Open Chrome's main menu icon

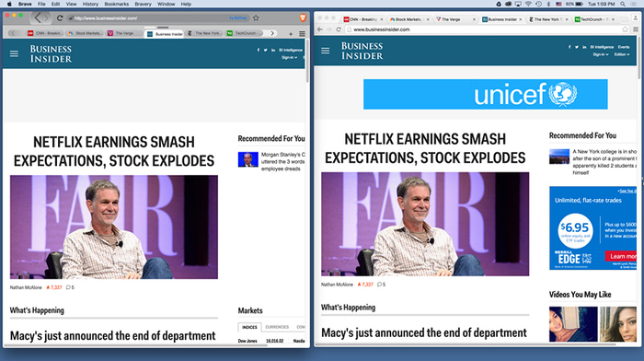[636, 29]
